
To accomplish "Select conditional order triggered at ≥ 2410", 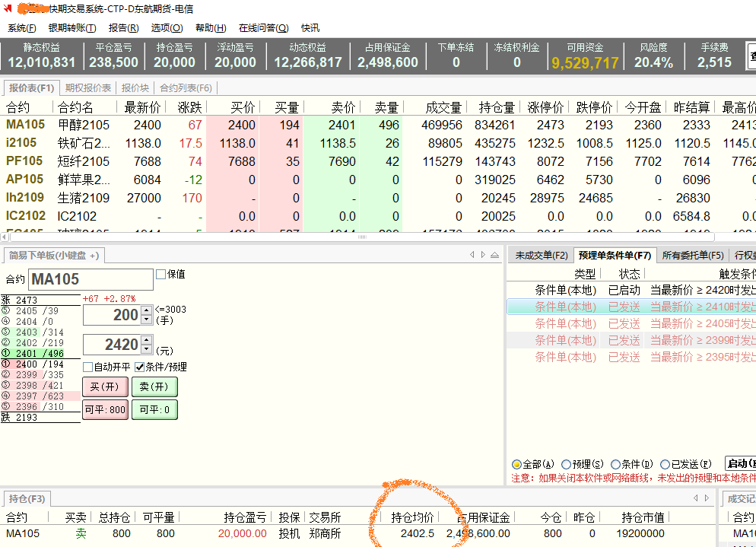I will pyautogui.click(x=631, y=307).
